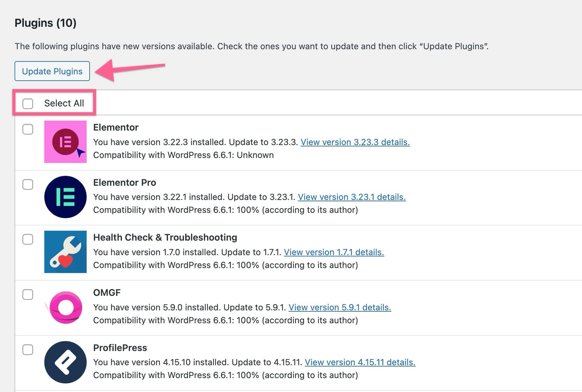Click the Elementor plugin icon

[65, 142]
